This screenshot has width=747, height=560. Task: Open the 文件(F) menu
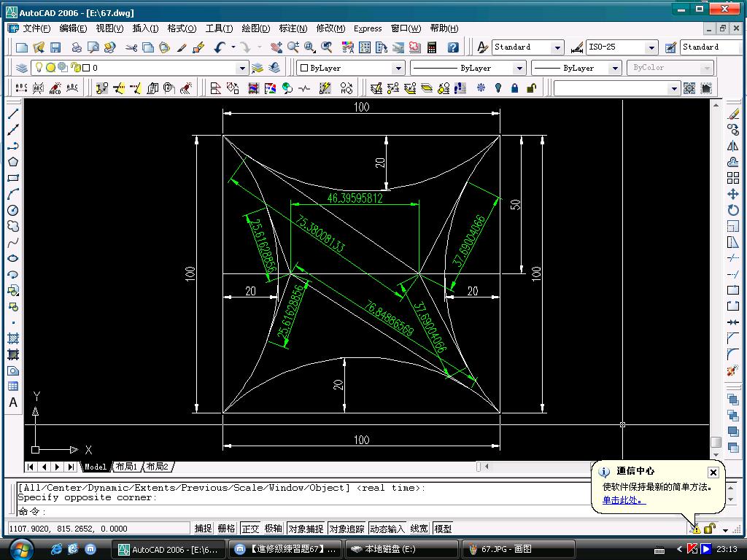pos(36,28)
